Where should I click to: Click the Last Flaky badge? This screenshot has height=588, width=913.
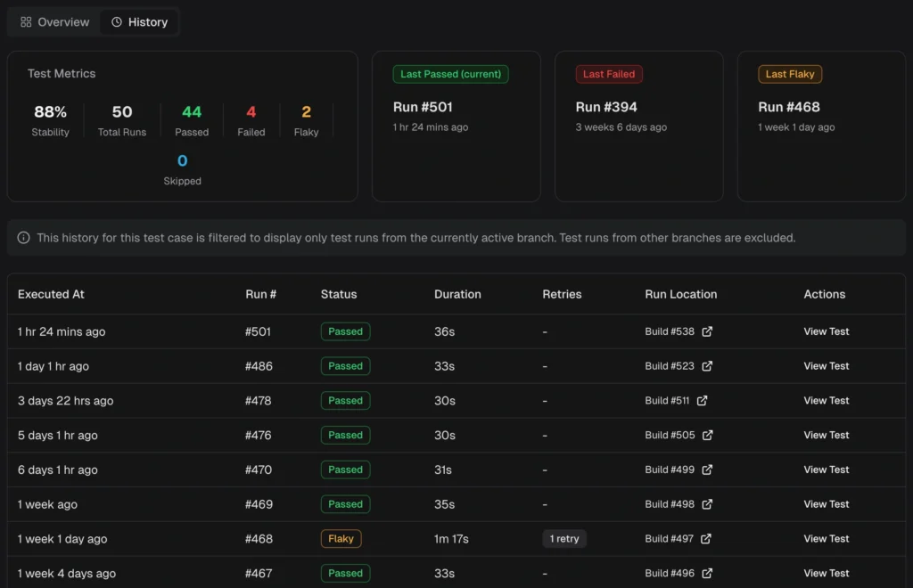pos(790,74)
